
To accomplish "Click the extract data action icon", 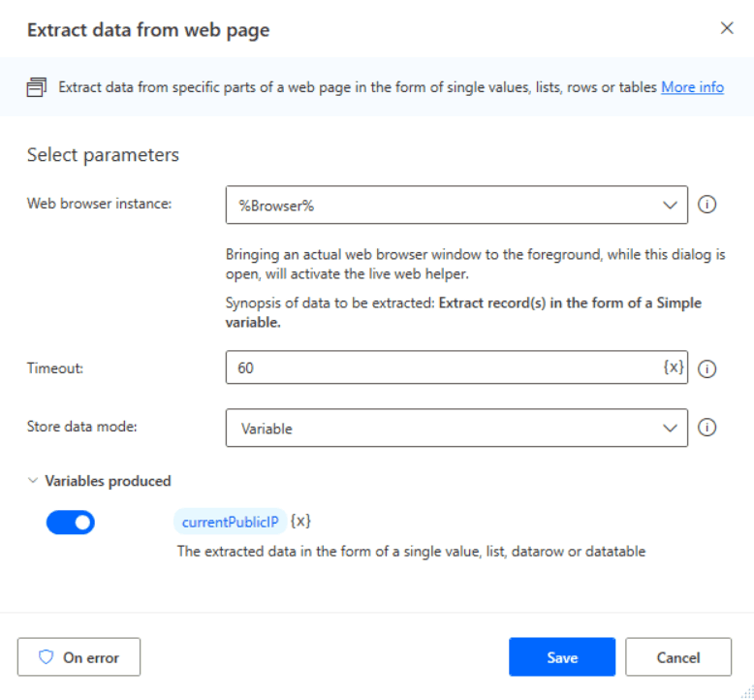I will point(37,87).
